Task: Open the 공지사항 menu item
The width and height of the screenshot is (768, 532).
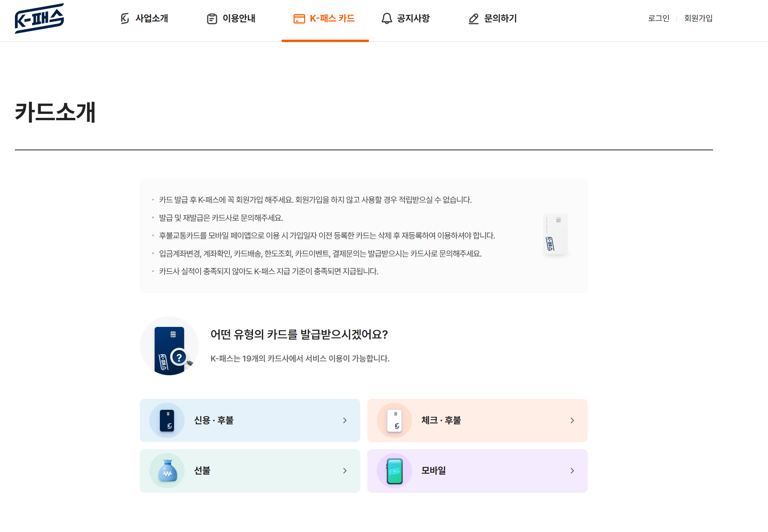Action: coord(413,18)
